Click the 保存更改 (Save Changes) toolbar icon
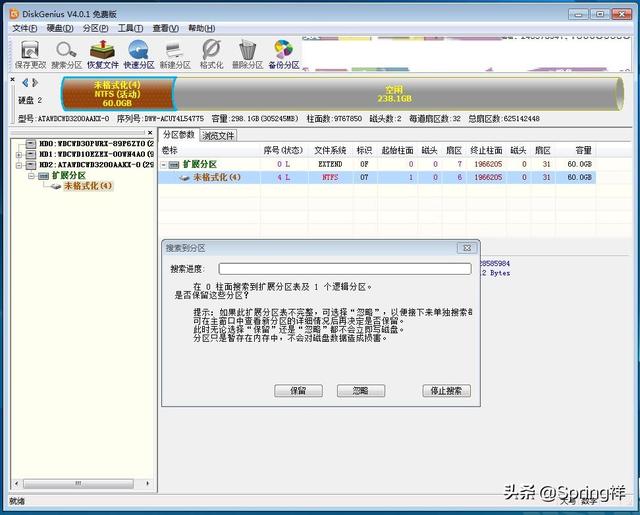This screenshot has width=640, height=515. (30, 54)
